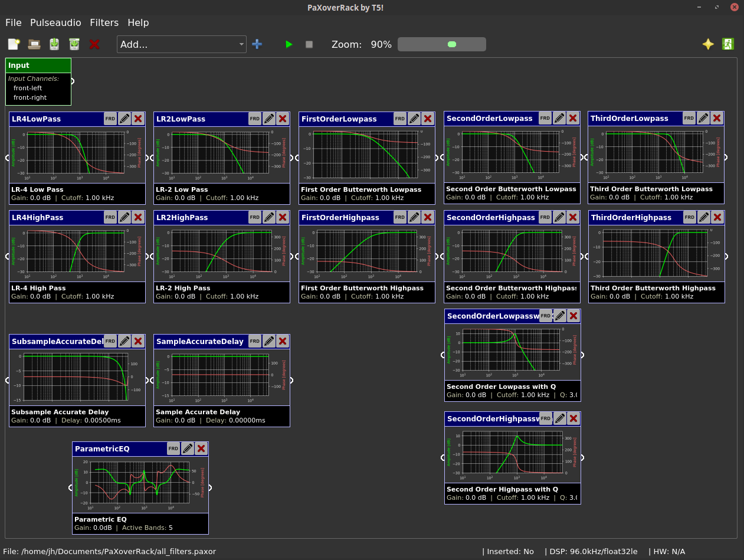Open the Add... filter dropdown
Viewport: 744px width, 560px height.
(x=182, y=44)
